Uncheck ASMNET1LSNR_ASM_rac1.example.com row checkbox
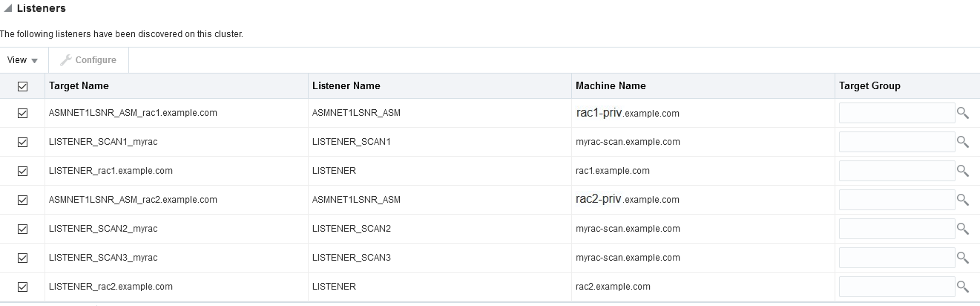The image size is (980, 306). click(x=22, y=113)
